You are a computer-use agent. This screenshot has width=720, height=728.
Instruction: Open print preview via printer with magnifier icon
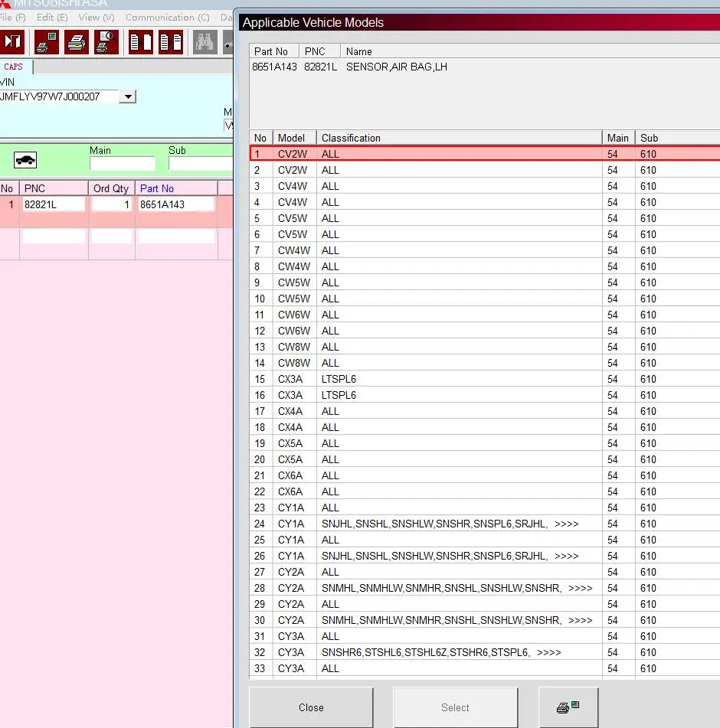(106, 41)
